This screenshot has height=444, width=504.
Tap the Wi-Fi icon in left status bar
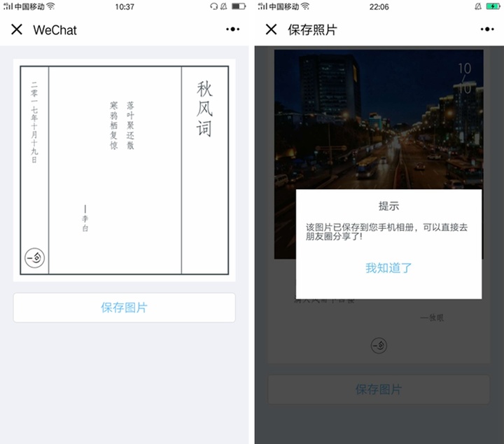[51, 6]
